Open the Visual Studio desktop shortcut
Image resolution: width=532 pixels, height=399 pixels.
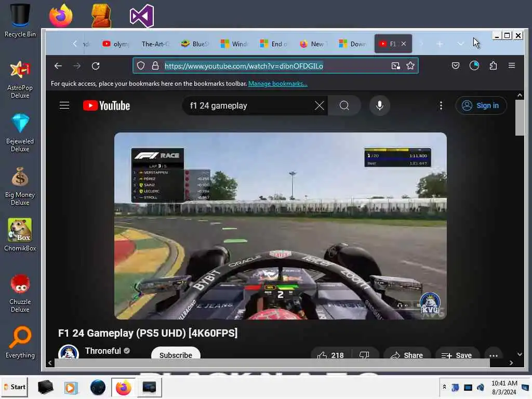(142, 16)
